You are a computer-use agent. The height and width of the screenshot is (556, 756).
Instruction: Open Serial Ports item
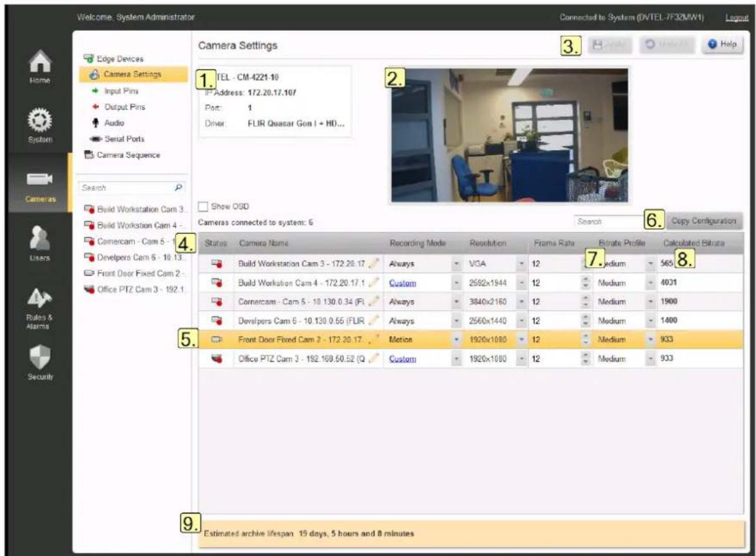tap(117, 139)
